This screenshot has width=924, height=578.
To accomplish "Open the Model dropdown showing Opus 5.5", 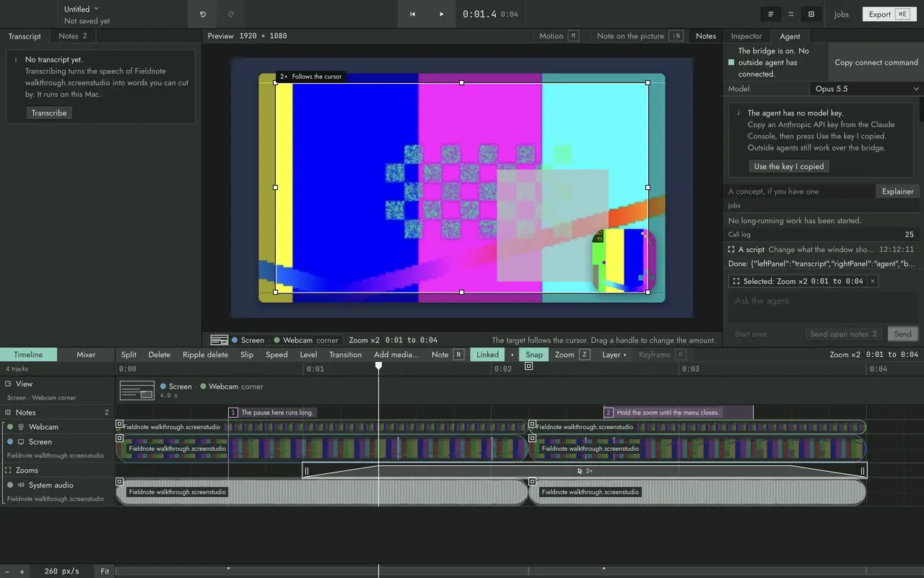I will (867, 89).
